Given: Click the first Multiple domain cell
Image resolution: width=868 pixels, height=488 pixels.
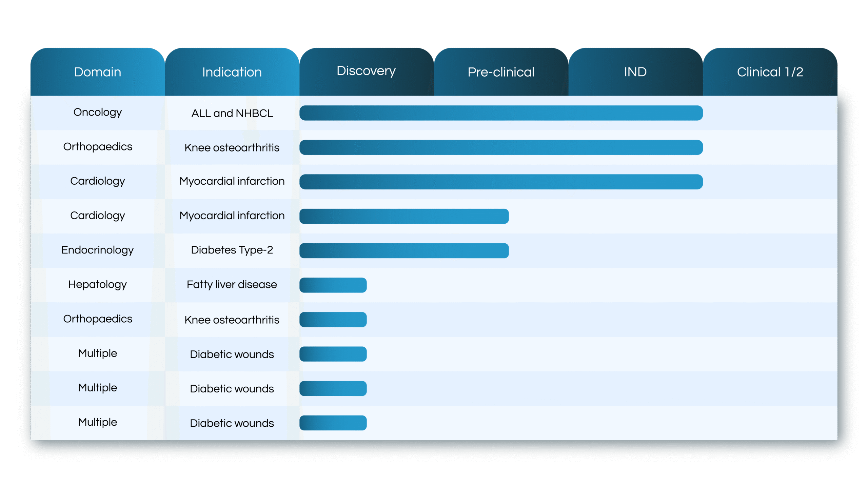Looking at the screenshot, I should pyautogui.click(x=98, y=353).
